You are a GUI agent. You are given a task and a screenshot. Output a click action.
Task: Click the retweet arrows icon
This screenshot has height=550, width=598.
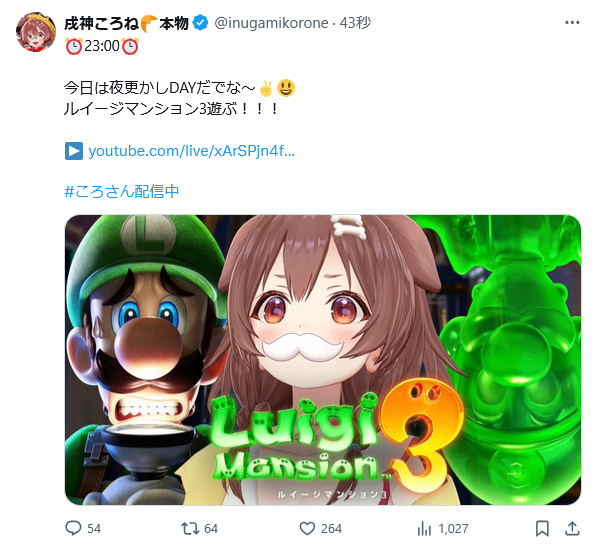190,528
